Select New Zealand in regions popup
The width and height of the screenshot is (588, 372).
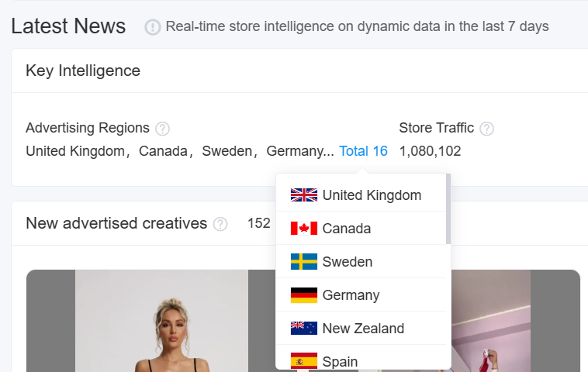(361, 328)
